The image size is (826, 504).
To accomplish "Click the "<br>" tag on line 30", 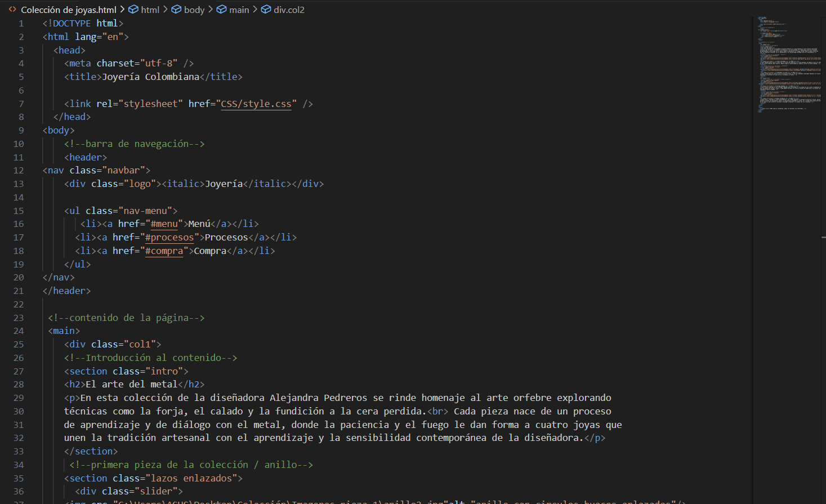I will coord(438,411).
